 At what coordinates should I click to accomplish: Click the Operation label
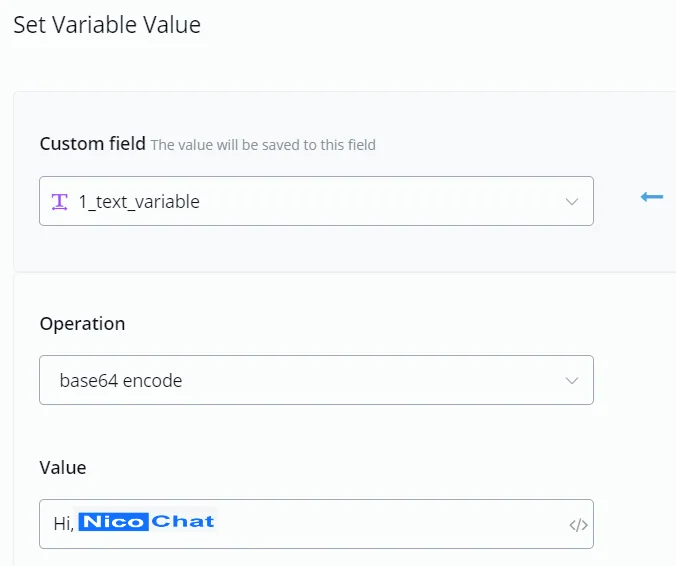[x=82, y=324]
